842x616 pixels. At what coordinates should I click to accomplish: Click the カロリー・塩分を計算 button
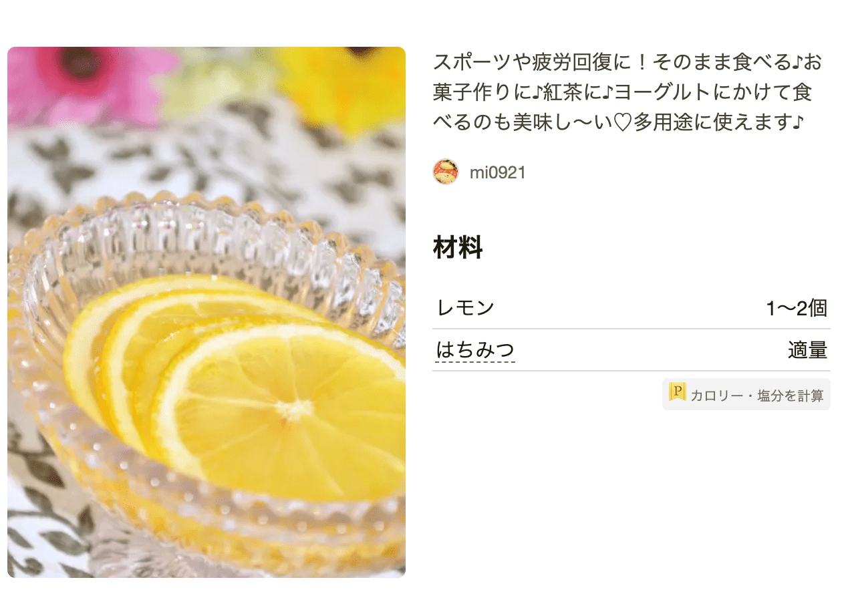745,394
